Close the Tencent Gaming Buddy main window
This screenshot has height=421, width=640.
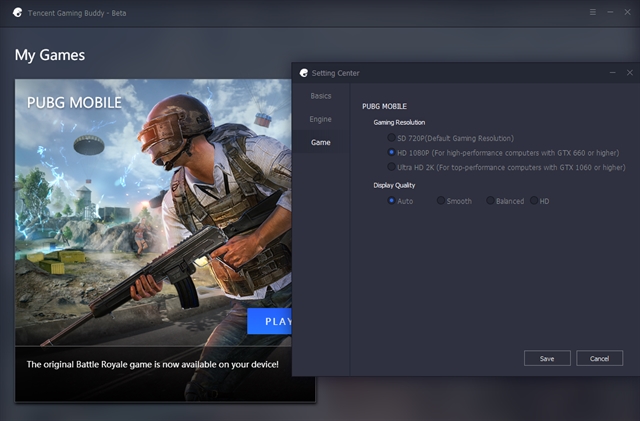(x=627, y=12)
